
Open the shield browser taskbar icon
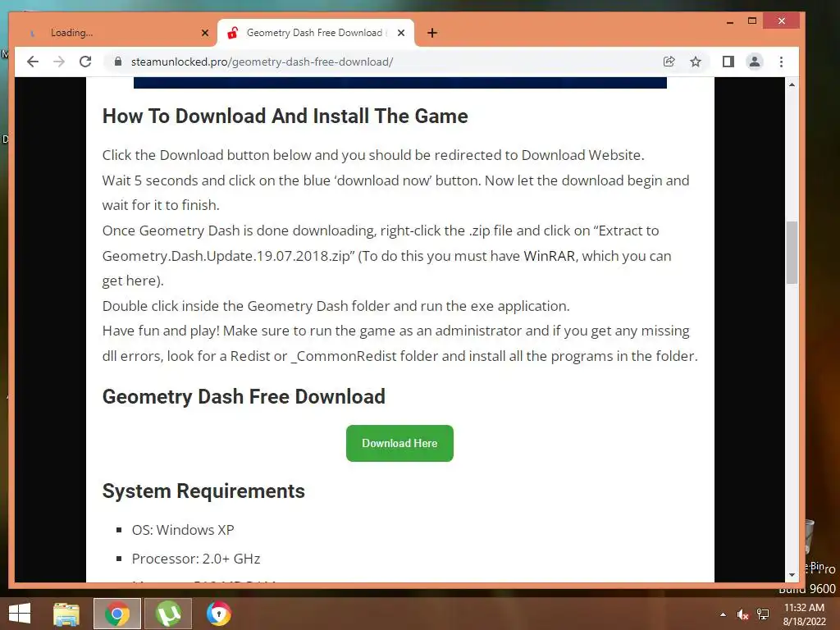coord(218,614)
